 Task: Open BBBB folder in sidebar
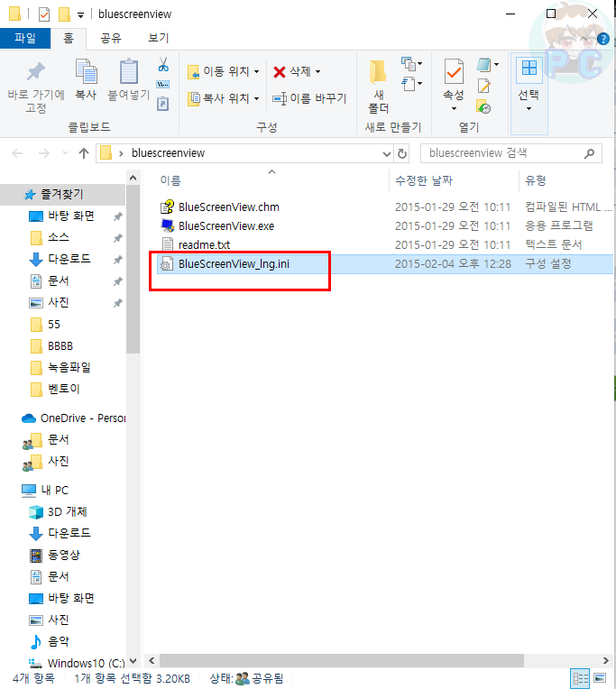click(x=60, y=345)
